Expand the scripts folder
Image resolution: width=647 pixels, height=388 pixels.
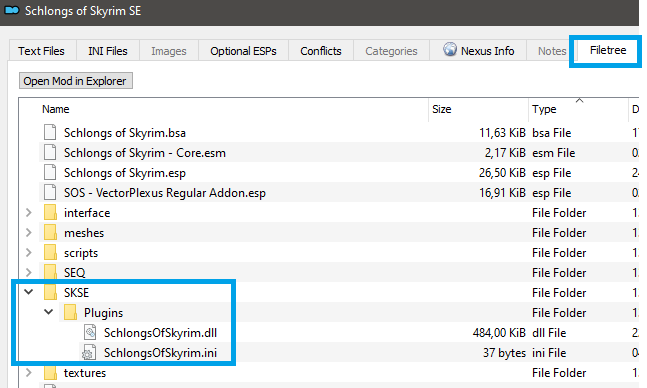point(28,252)
